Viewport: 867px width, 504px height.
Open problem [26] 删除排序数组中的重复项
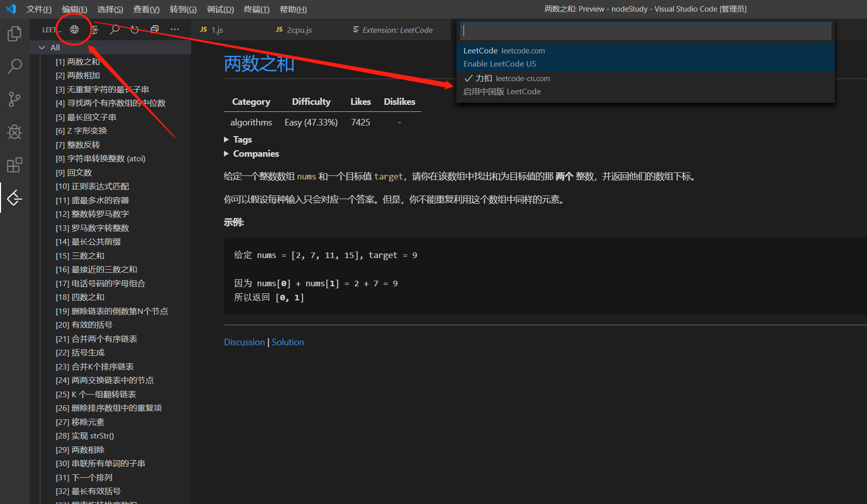coord(109,408)
